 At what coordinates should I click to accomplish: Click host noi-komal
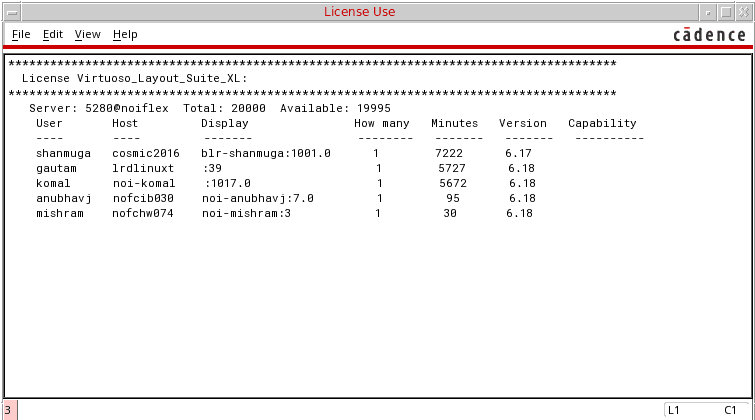(144, 184)
